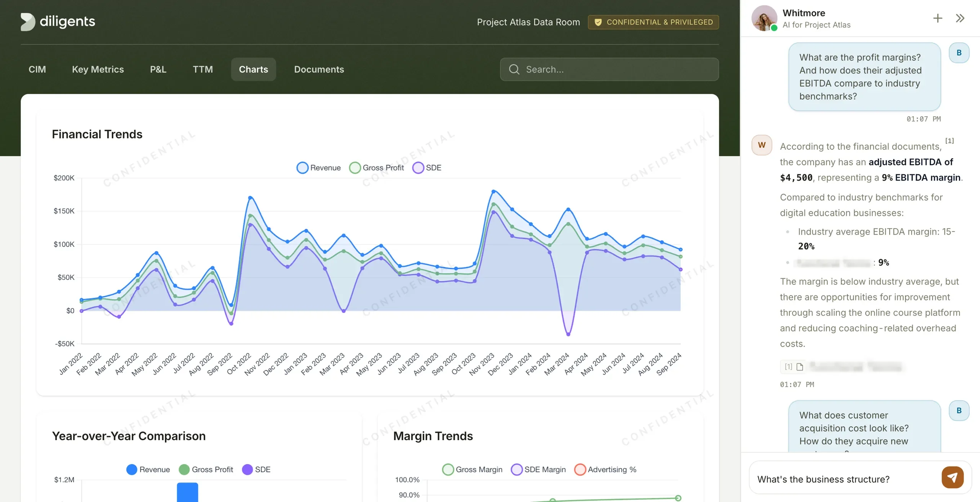The width and height of the screenshot is (980, 502).
Task: Click the CONFIDENTIAL & PRIVILEGED badge
Action: click(x=653, y=22)
